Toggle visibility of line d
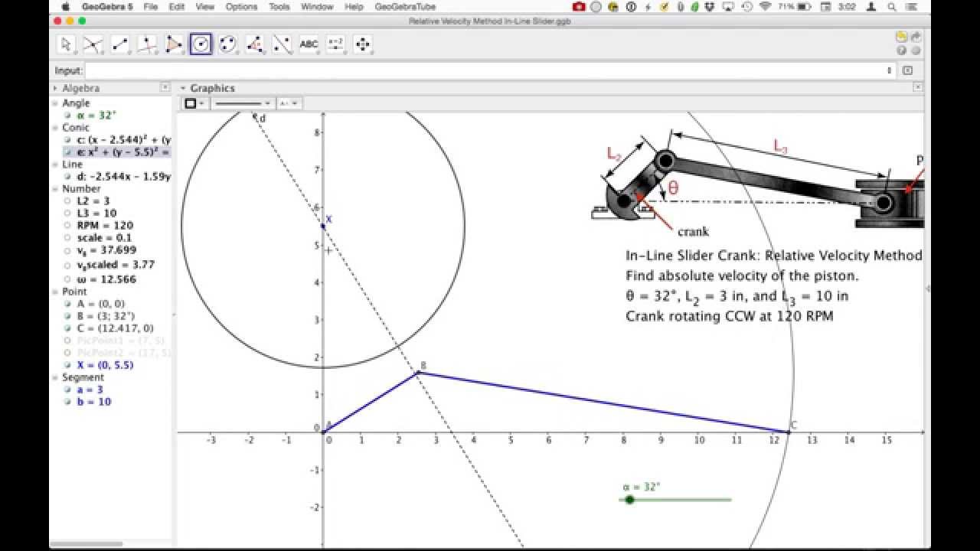Image resolution: width=980 pixels, height=551 pixels. [67, 177]
